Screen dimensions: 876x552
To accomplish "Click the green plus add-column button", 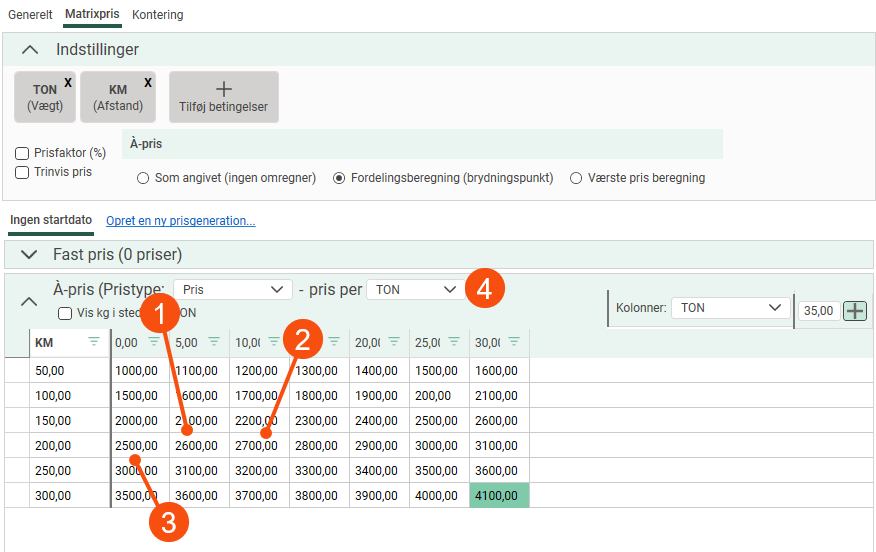I will click(x=855, y=311).
